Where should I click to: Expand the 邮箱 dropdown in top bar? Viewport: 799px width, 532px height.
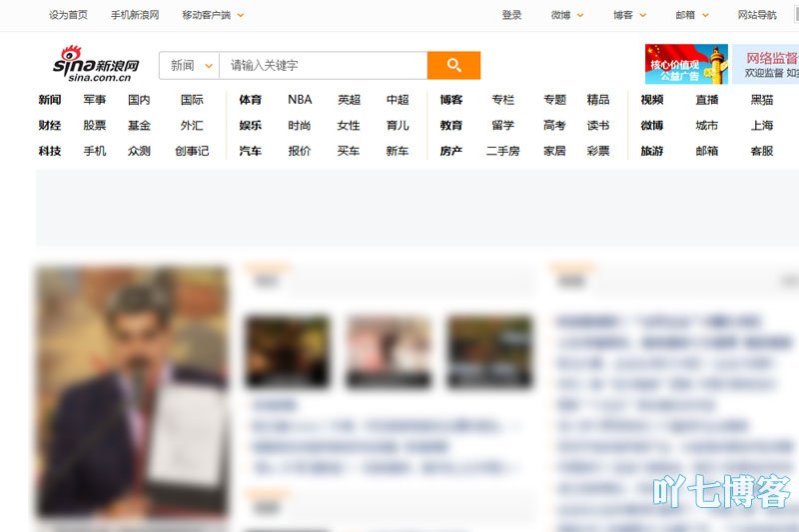pos(692,15)
